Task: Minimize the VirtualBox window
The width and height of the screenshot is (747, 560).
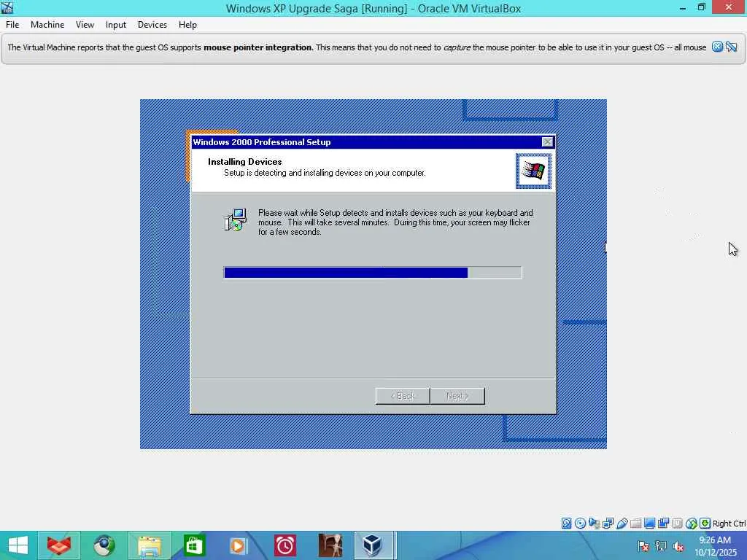Action: (x=683, y=7)
